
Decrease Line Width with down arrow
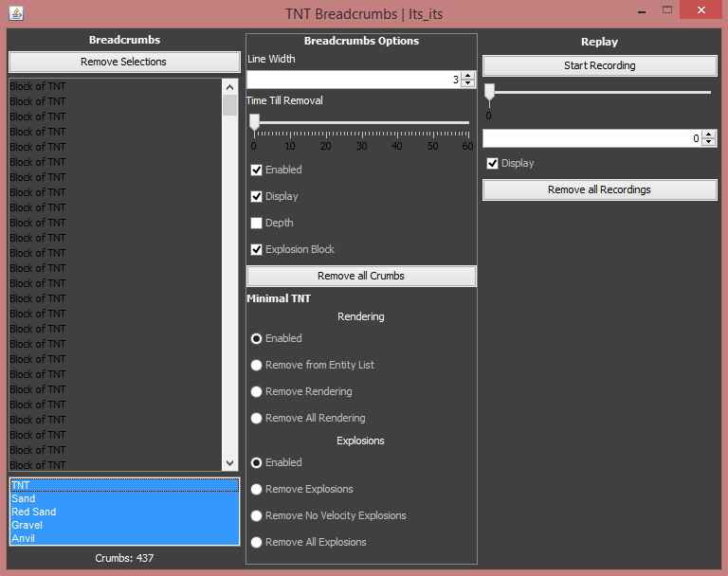468,83
